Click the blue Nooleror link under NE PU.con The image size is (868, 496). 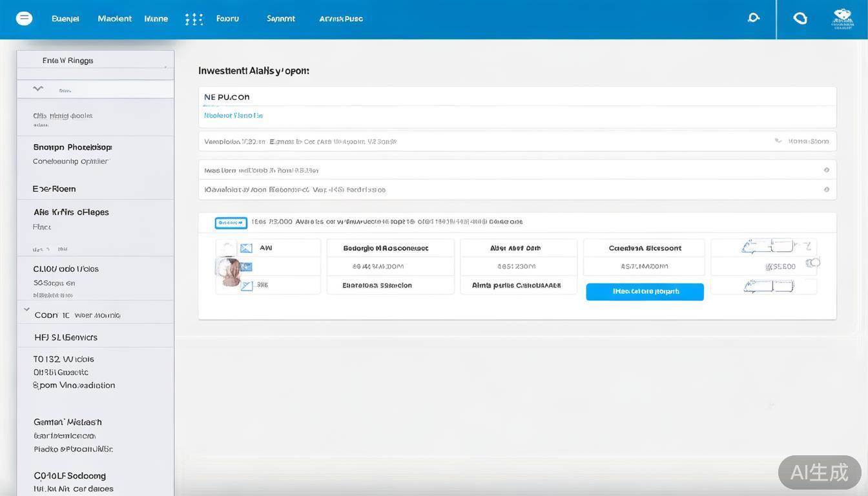coord(233,116)
